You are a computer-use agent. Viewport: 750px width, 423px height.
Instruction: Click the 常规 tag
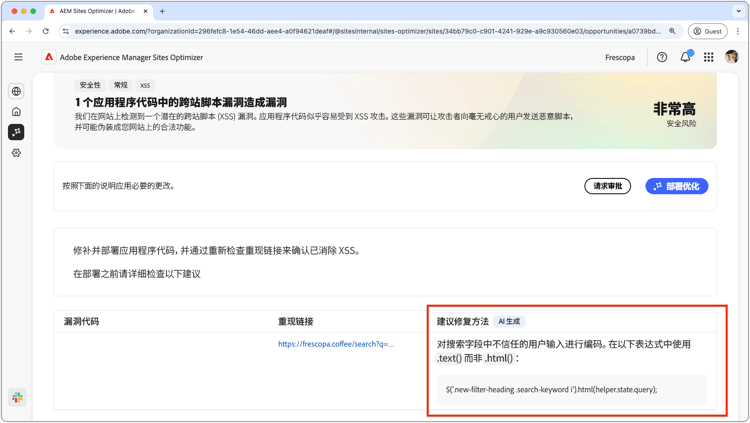click(121, 85)
